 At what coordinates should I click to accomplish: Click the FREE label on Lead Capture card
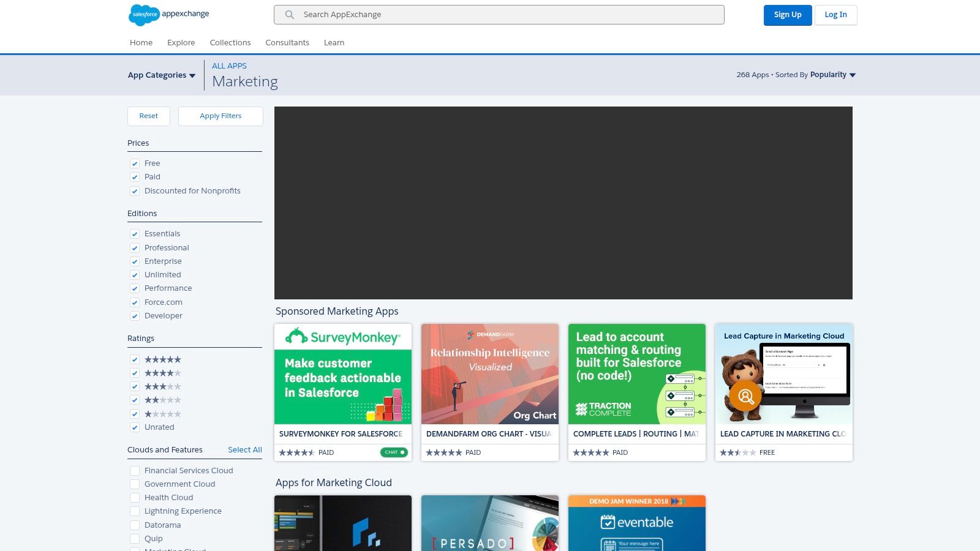pos(767,452)
